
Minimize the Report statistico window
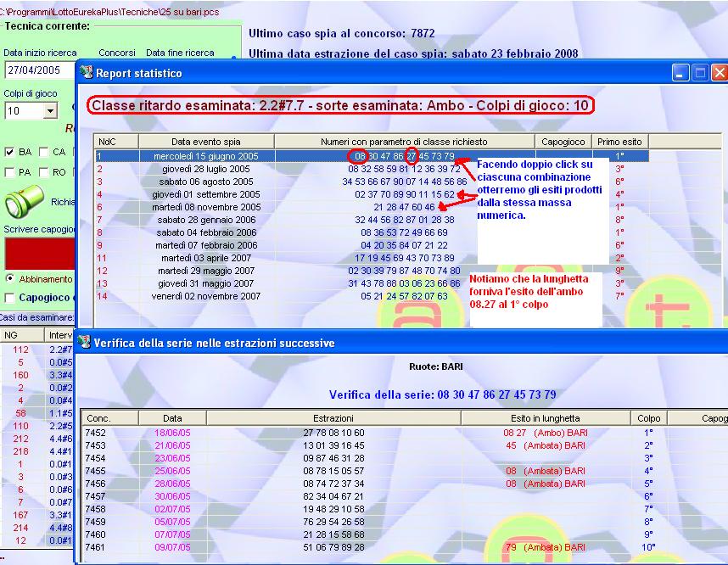tap(680, 73)
